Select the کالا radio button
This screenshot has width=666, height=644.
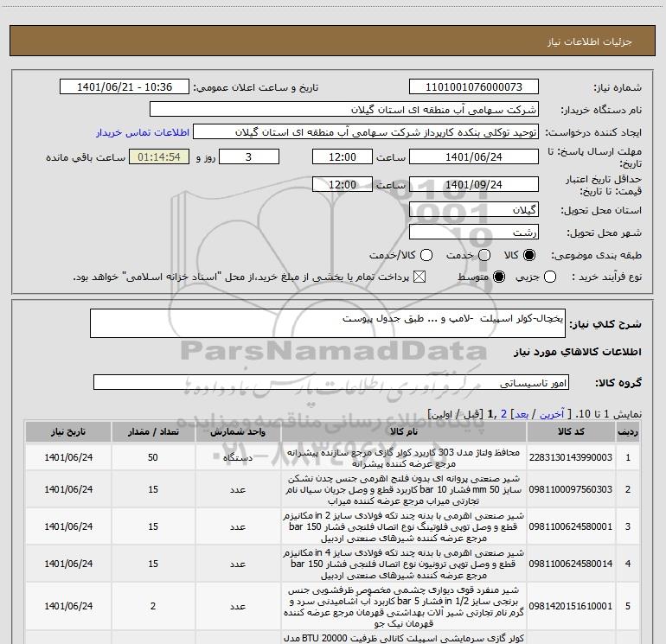tap(529, 255)
